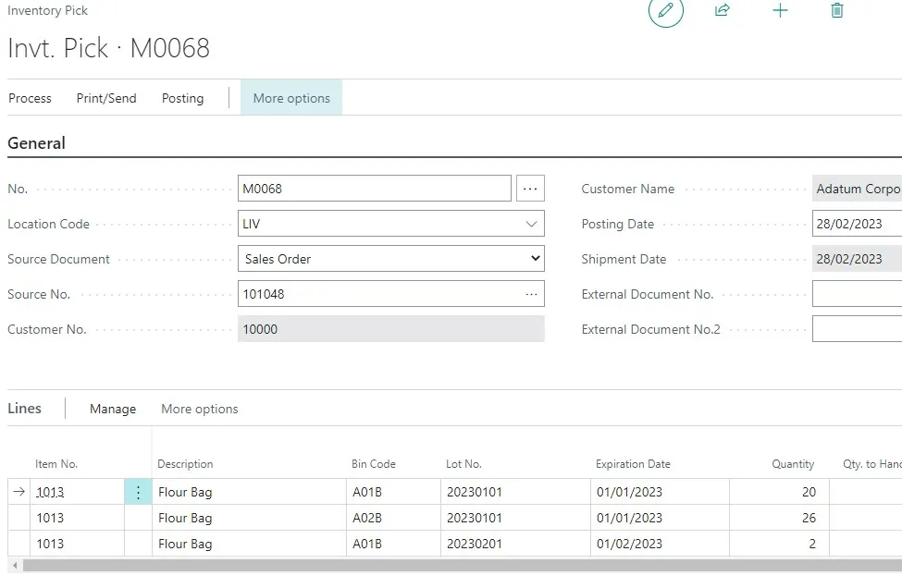Click the Posting Date field
This screenshot has height=588, width=902.
coord(857,224)
